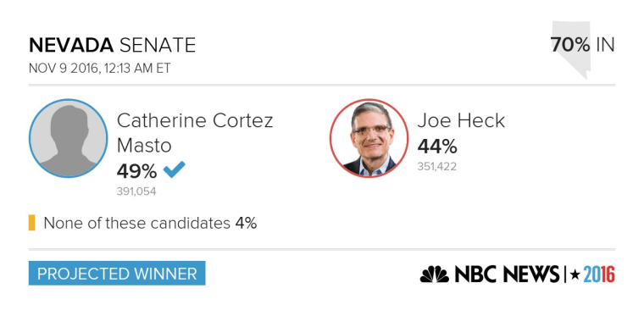Select the Catherine Cortez Masto name
Screen dimensions: 644x316
[x=195, y=133]
